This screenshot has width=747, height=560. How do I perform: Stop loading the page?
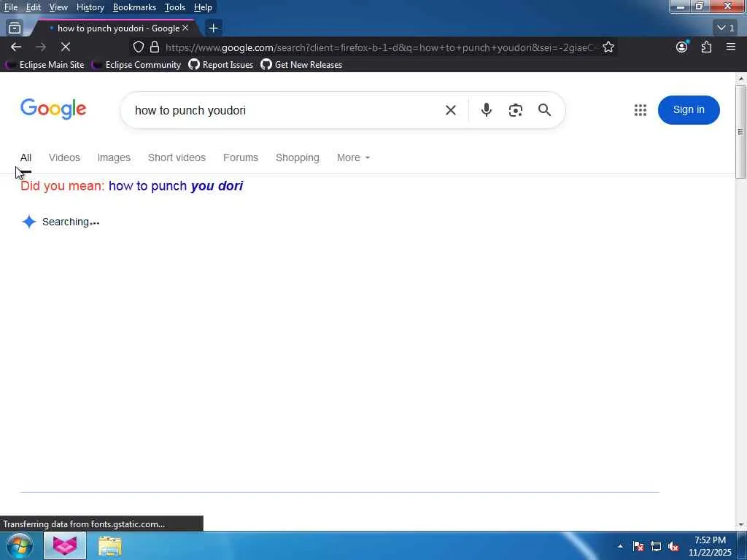tap(65, 47)
